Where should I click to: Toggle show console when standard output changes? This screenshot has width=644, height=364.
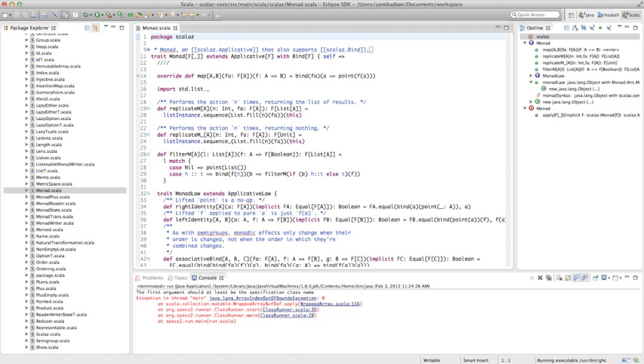click(x=576, y=277)
